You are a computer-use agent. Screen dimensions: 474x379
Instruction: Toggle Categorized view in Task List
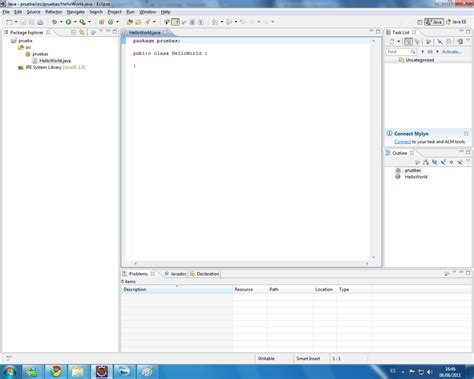[x=408, y=42]
